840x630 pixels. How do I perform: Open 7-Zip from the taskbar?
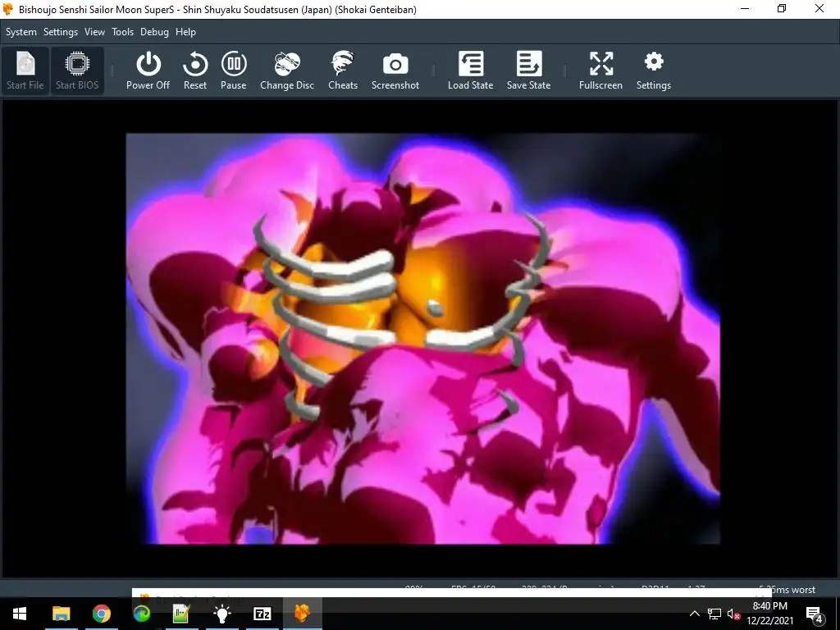(262, 614)
